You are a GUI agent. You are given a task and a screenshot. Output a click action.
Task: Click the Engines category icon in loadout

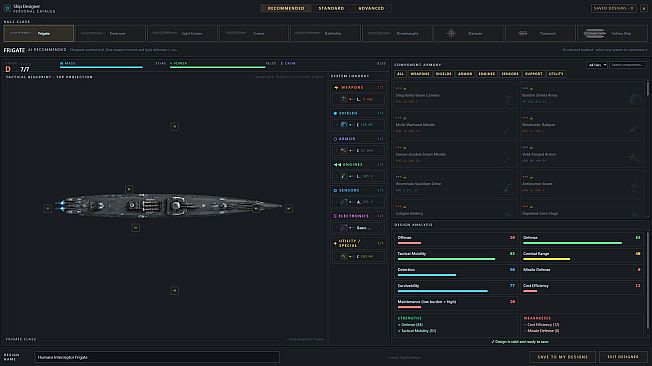click(337, 165)
